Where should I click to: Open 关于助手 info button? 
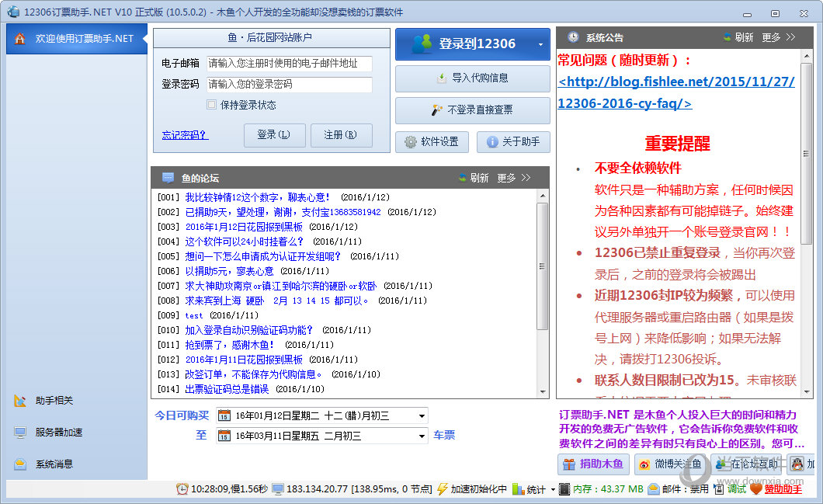(513, 142)
